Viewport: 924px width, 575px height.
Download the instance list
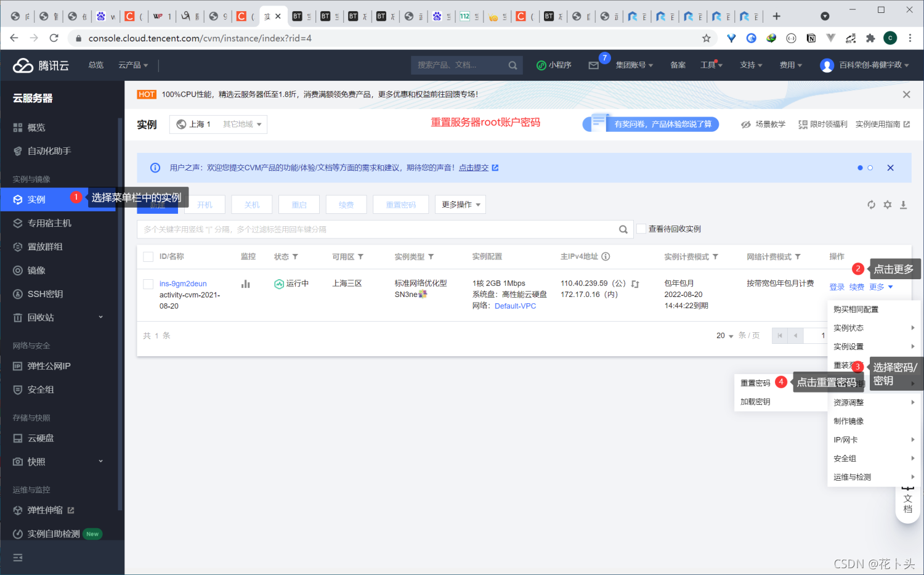point(903,204)
